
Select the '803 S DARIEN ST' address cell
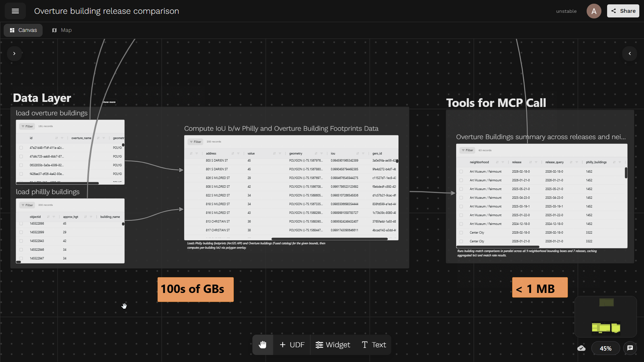(x=217, y=161)
